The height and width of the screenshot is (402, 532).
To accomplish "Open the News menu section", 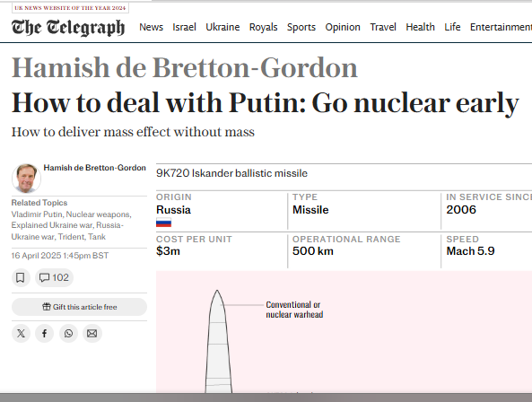I will point(151,27).
